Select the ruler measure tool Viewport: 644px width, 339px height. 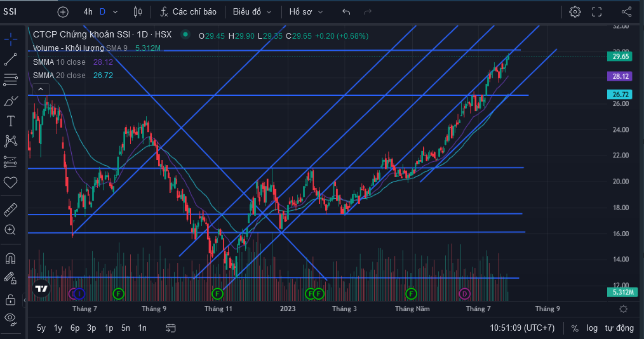pyautogui.click(x=10, y=209)
